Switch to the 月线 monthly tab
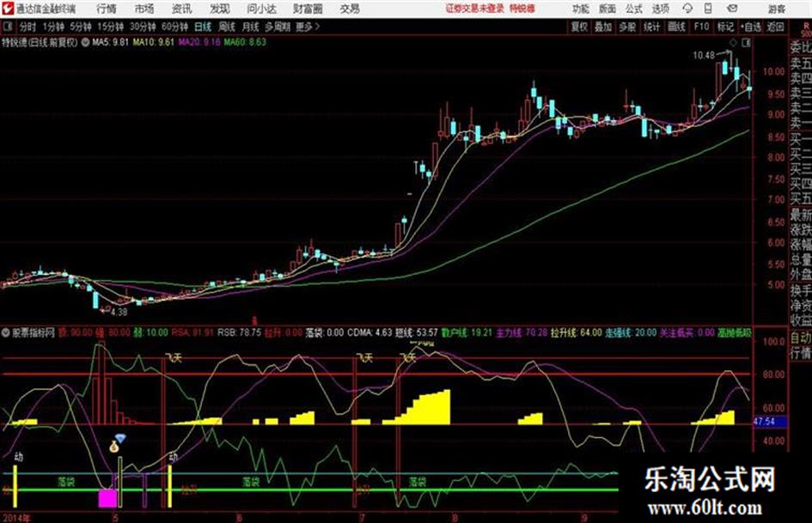The image size is (812, 523). coord(251,27)
